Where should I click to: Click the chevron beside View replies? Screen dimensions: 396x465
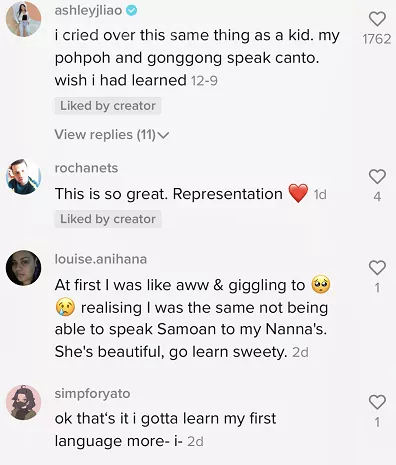[163, 135]
